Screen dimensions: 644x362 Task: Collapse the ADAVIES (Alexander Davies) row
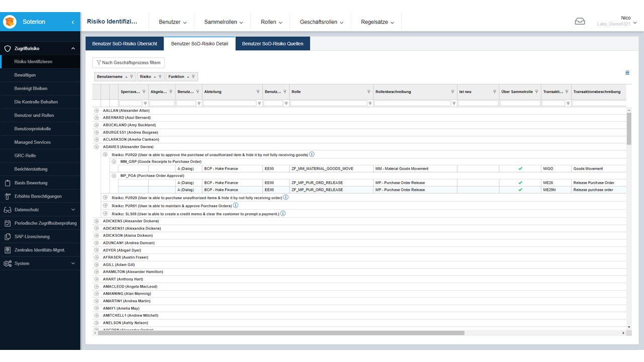click(97, 147)
